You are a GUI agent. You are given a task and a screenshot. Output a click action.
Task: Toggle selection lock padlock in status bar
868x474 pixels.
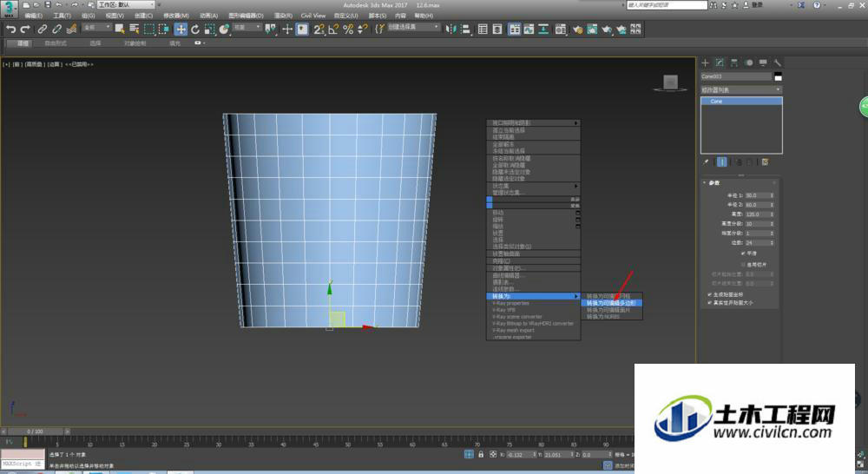pyautogui.click(x=481, y=454)
